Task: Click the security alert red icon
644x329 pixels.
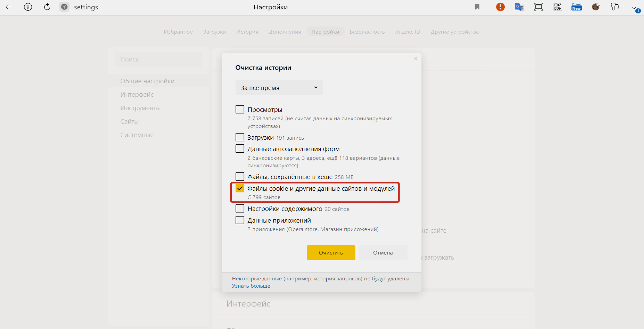Action: (500, 7)
